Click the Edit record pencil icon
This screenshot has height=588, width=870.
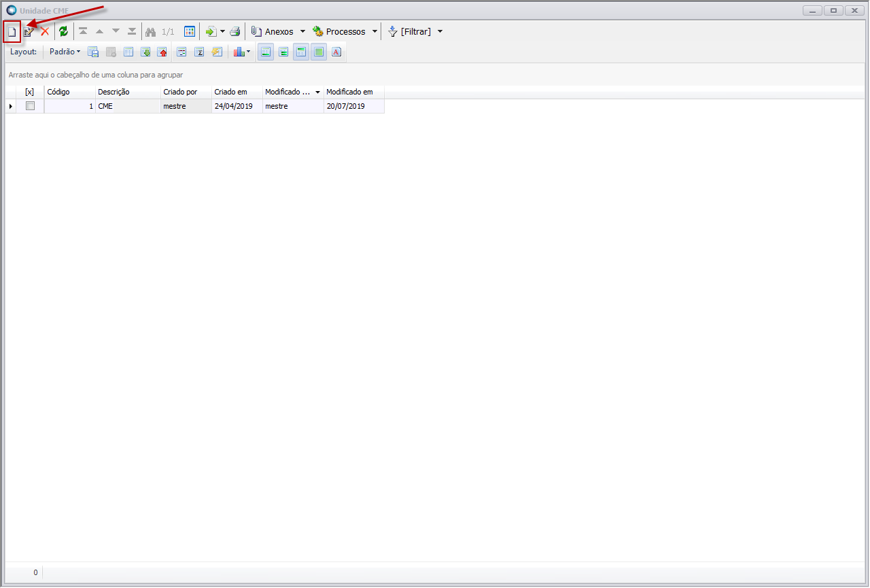[x=29, y=32]
